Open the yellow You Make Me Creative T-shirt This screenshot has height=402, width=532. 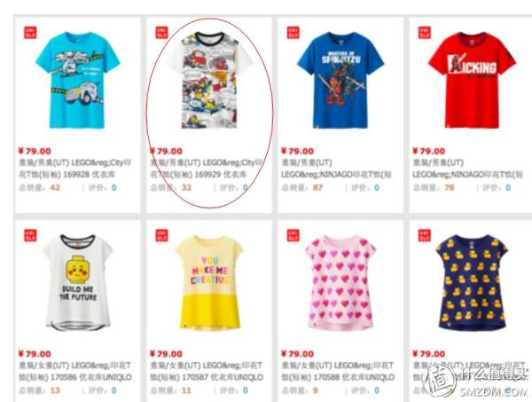pos(209,282)
